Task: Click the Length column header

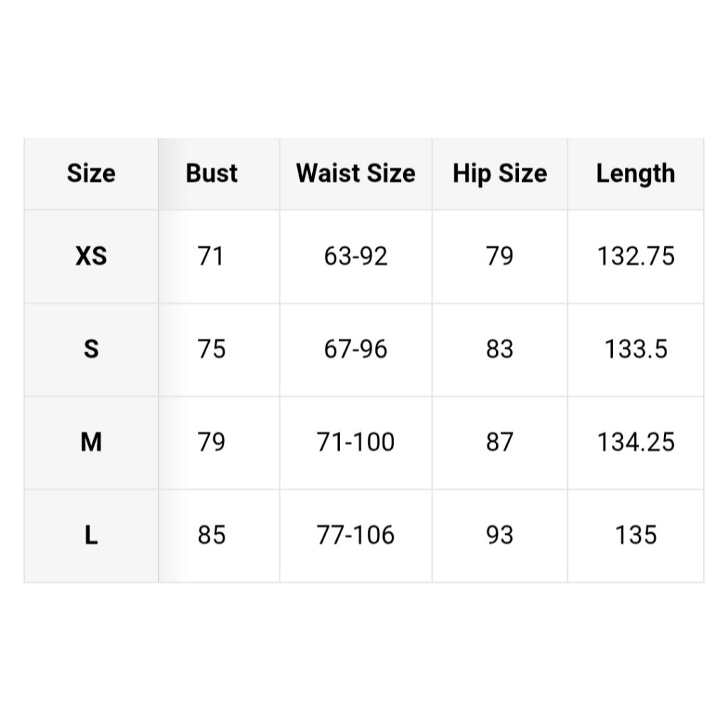Action: pos(636,173)
